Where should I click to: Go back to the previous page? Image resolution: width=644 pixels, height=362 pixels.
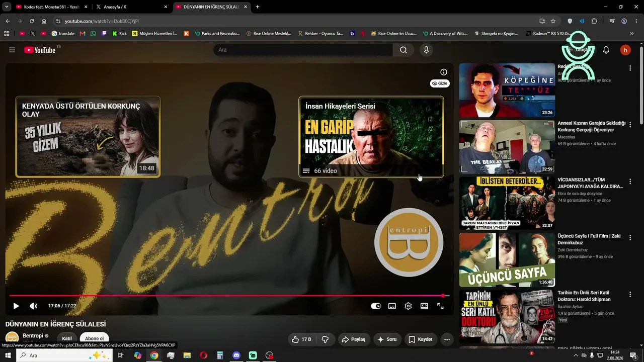click(8, 21)
